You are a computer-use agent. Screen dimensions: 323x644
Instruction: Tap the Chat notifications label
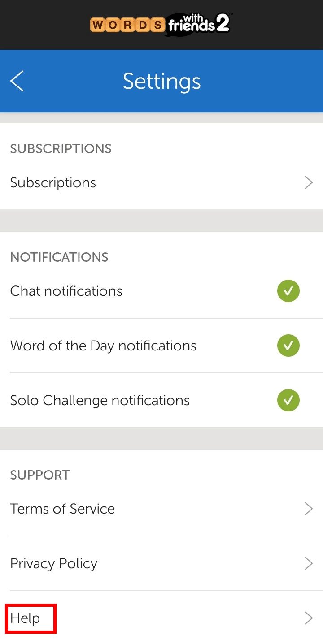(66, 291)
